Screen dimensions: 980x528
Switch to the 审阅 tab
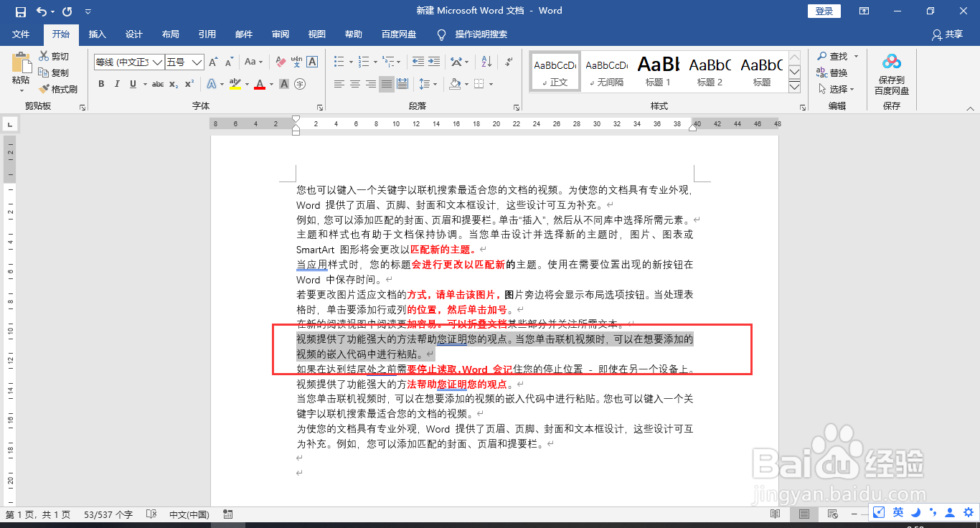click(281, 34)
